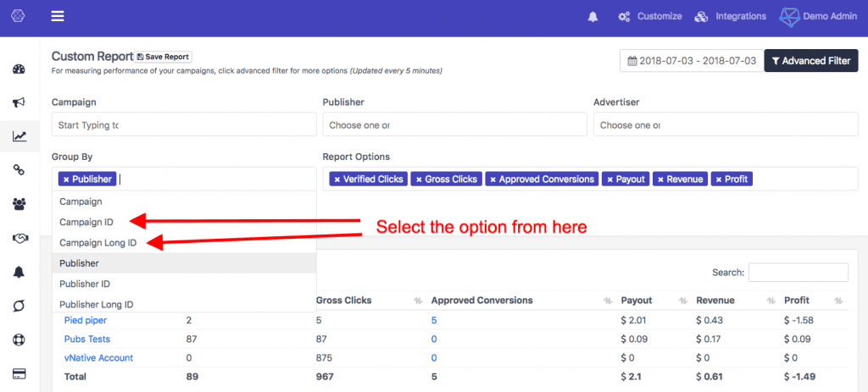Viewport: 868px width, 392px height.
Task: Open Customize in the top bar
Action: (x=650, y=17)
